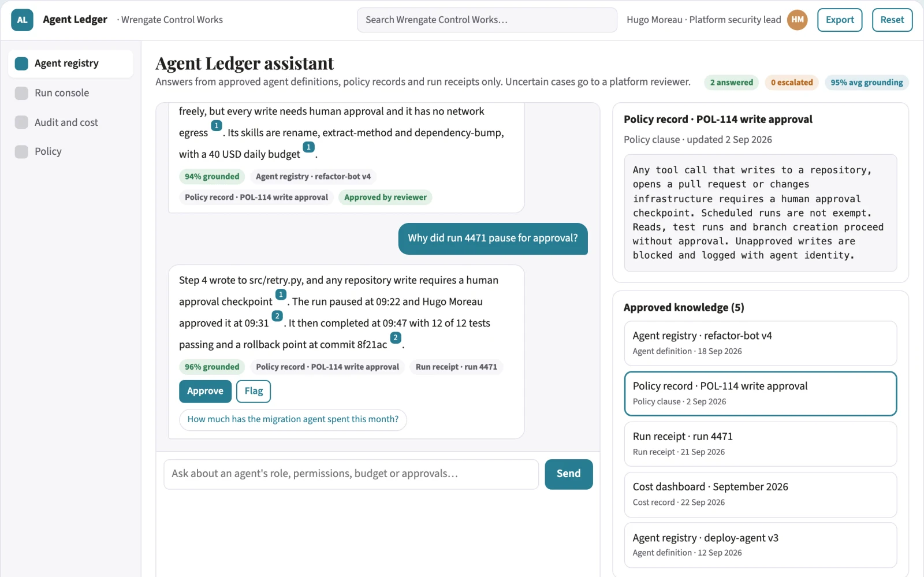This screenshot has width=924, height=577.
Task: Click the 2 answered status pill
Action: pos(732,83)
